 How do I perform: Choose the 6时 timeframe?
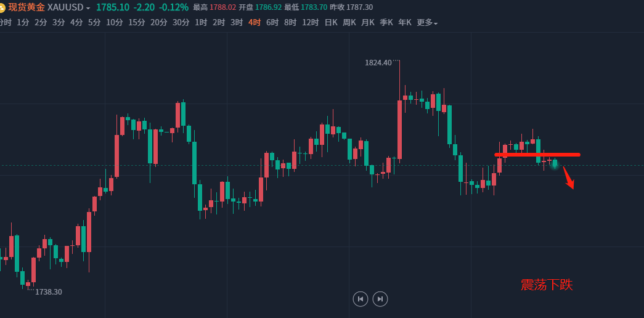(x=272, y=23)
